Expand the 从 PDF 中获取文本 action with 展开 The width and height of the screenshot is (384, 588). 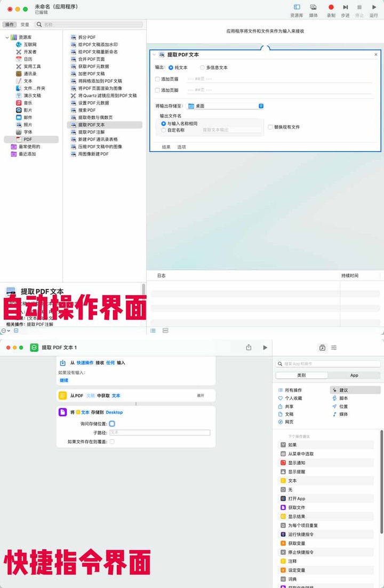click(x=201, y=396)
